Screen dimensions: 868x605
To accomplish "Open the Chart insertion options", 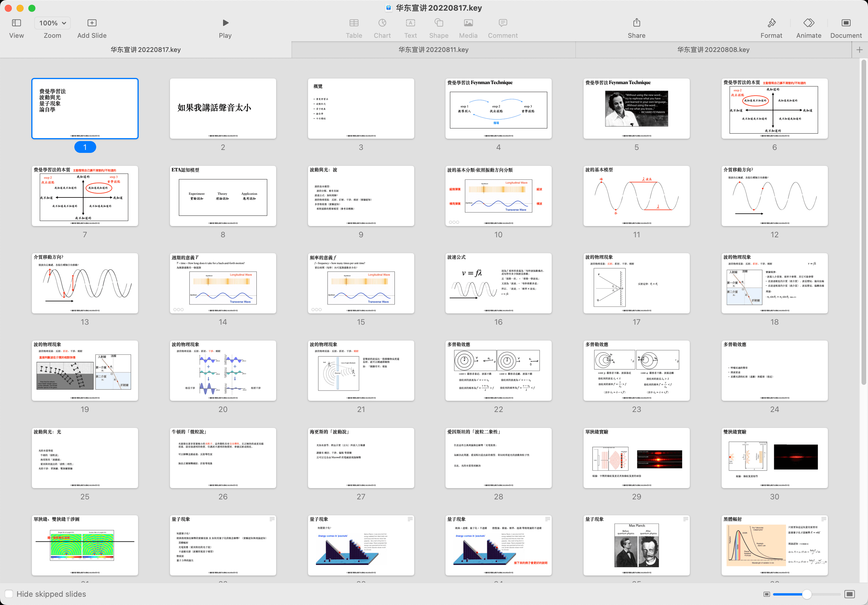I will (382, 23).
